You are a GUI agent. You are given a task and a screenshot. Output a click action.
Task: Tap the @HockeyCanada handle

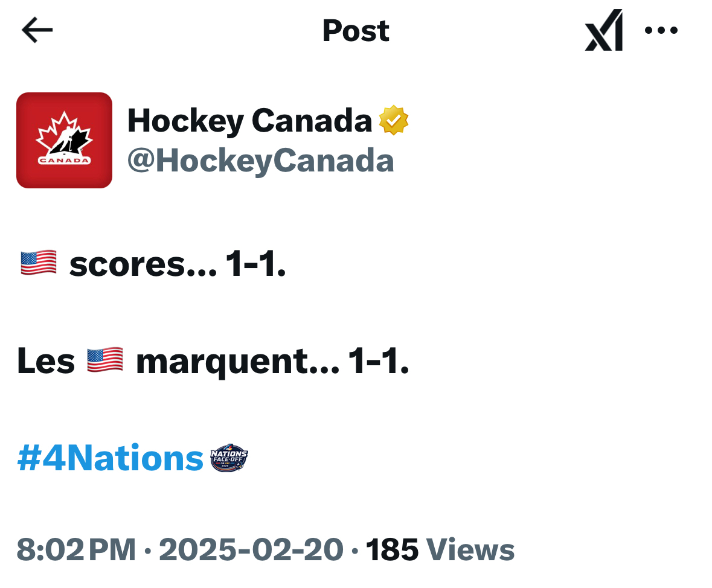260,161
